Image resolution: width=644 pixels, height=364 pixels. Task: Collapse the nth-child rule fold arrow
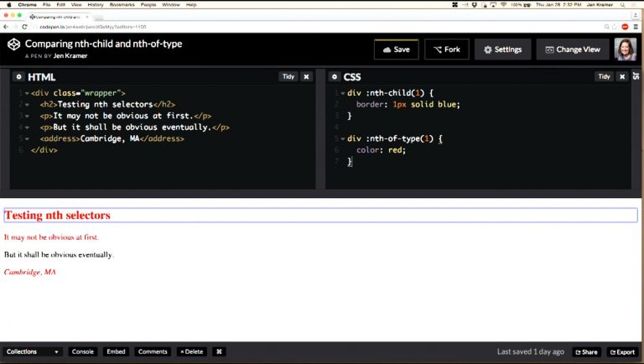point(342,93)
